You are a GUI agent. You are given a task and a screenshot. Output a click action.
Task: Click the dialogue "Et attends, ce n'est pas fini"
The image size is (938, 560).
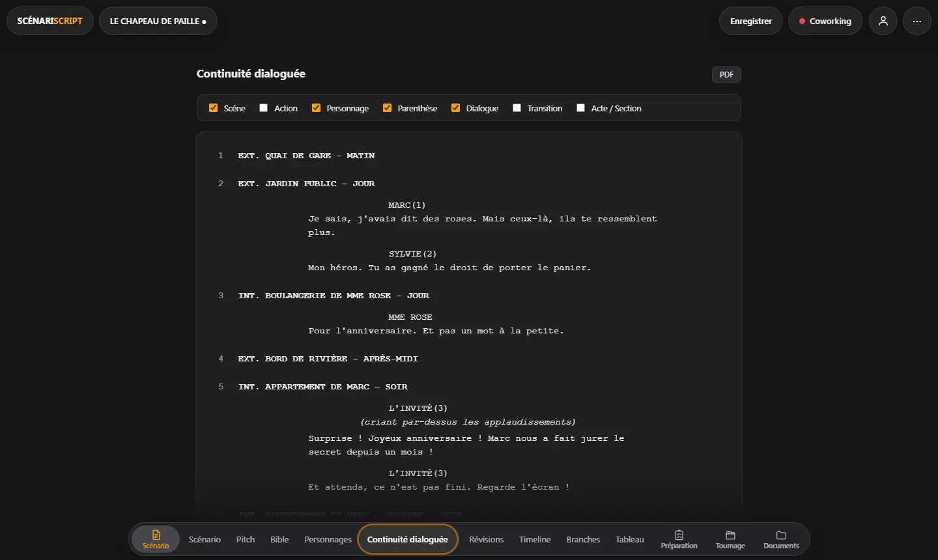tap(439, 487)
